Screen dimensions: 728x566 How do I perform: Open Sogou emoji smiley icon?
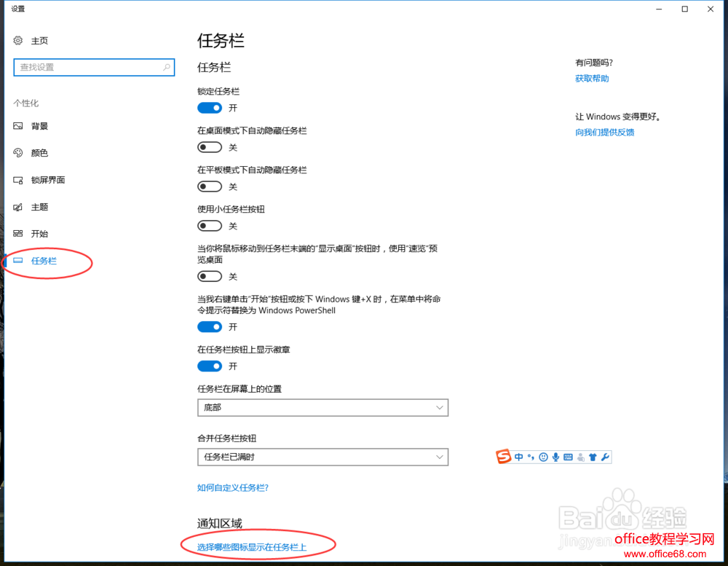point(543,457)
